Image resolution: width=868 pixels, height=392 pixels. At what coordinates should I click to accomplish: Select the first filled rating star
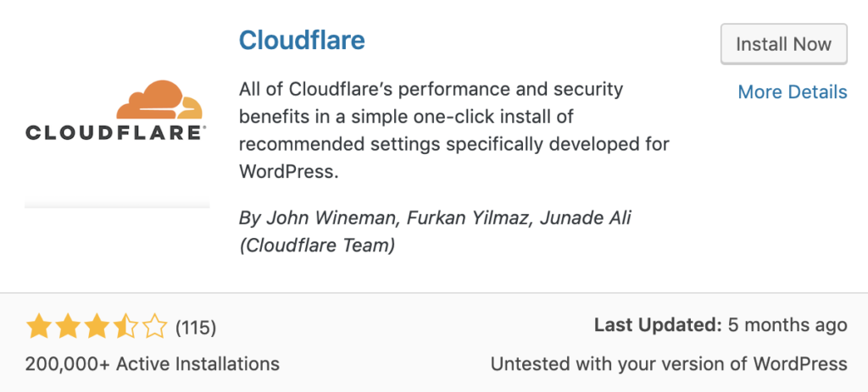[38, 327]
